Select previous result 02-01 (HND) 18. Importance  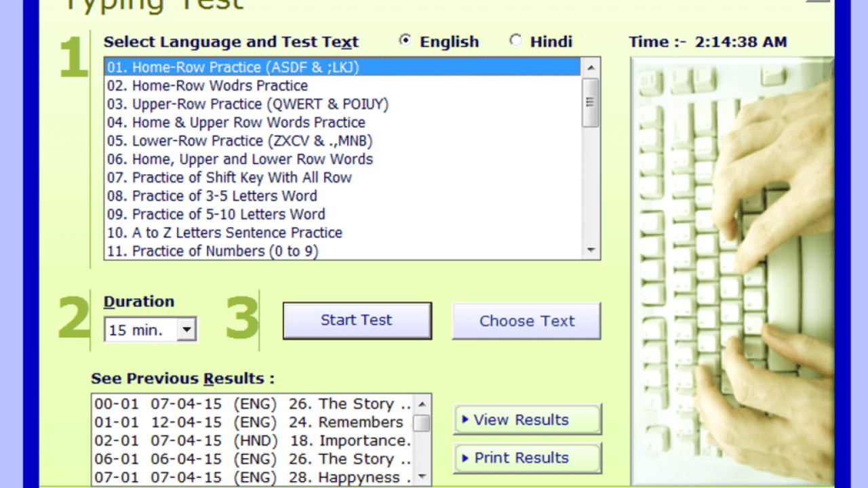(x=252, y=441)
